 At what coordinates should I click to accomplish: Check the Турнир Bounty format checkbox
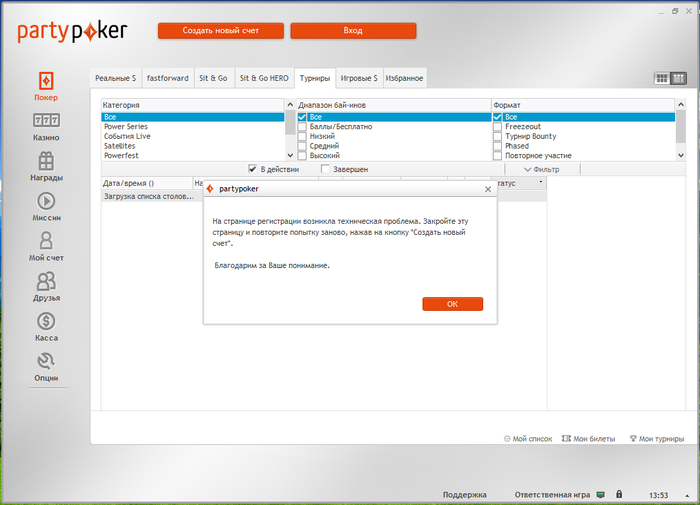coord(497,136)
